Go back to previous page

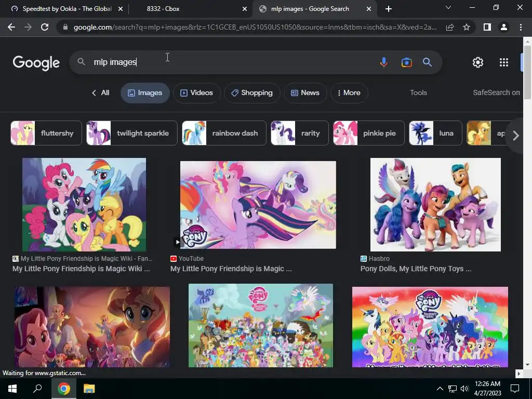[x=11, y=27]
